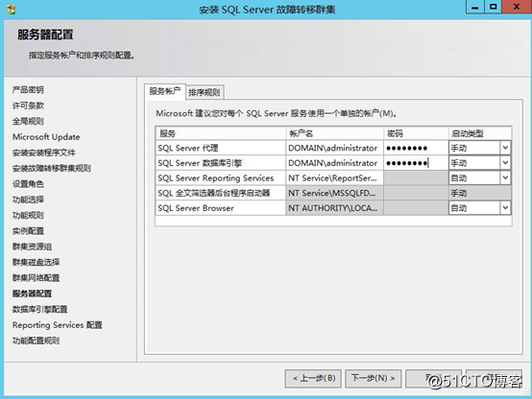Screen dimensions: 532x399
Task: Click the 服务 column header
Action: pos(221,133)
